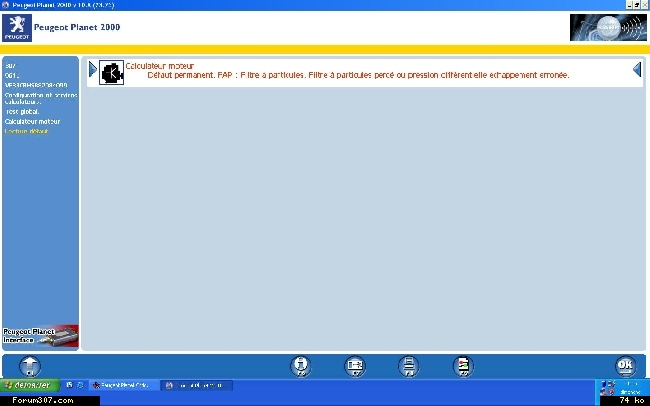
Task: Open 'Test global' in left sidebar
Action: click(22, 111)
